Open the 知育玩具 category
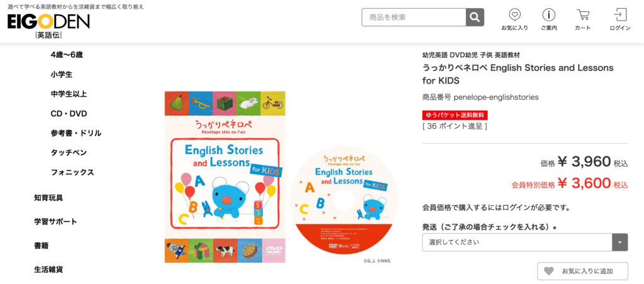The width and height of the screenshot is (644, 284). 48,198
